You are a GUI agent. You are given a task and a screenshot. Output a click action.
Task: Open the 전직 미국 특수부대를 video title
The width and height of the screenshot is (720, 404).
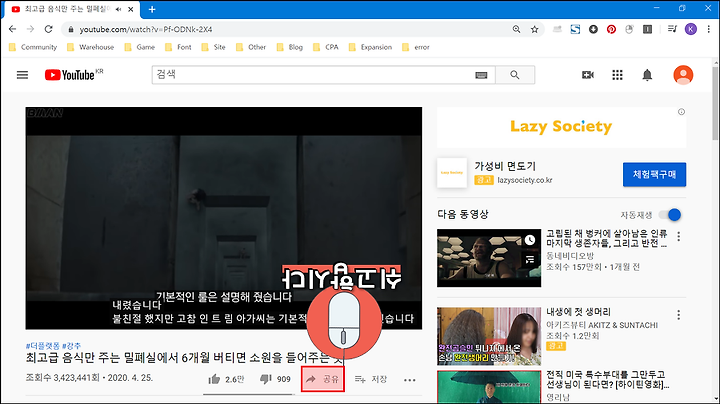pyautogui.click(x=608, y=380)
